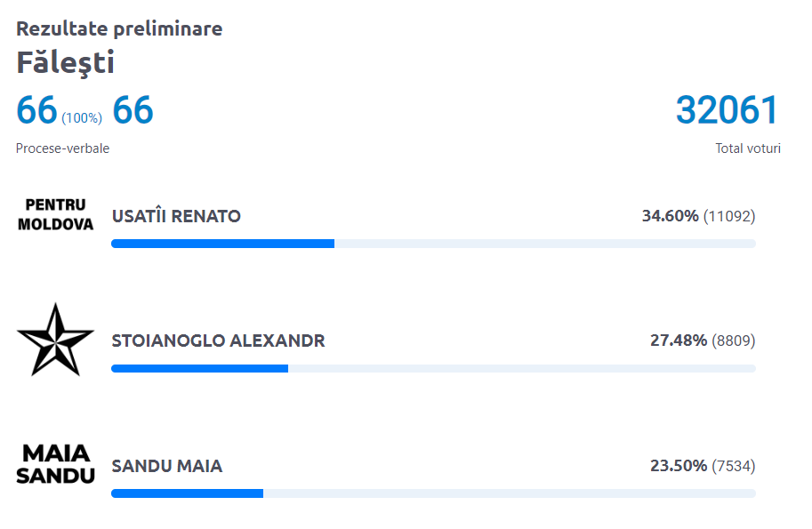This screenshot has height=529, width=812.
Task: Click the Total voturi label
Action: point(748,148)
